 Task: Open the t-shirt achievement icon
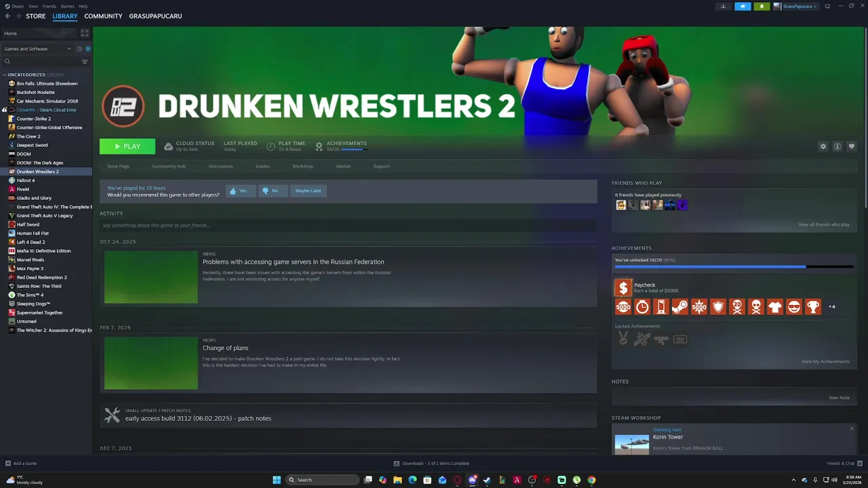click(x=774, y=307)
